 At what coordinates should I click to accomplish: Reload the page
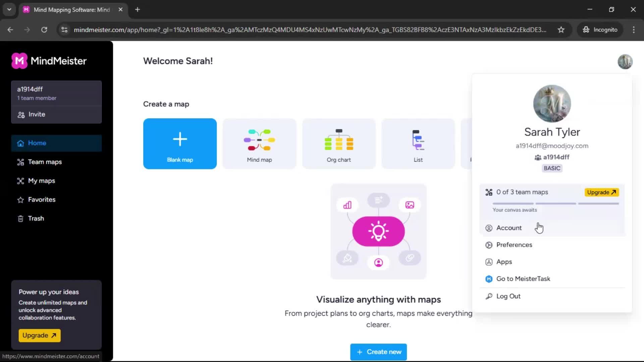(x=44, y=30)
